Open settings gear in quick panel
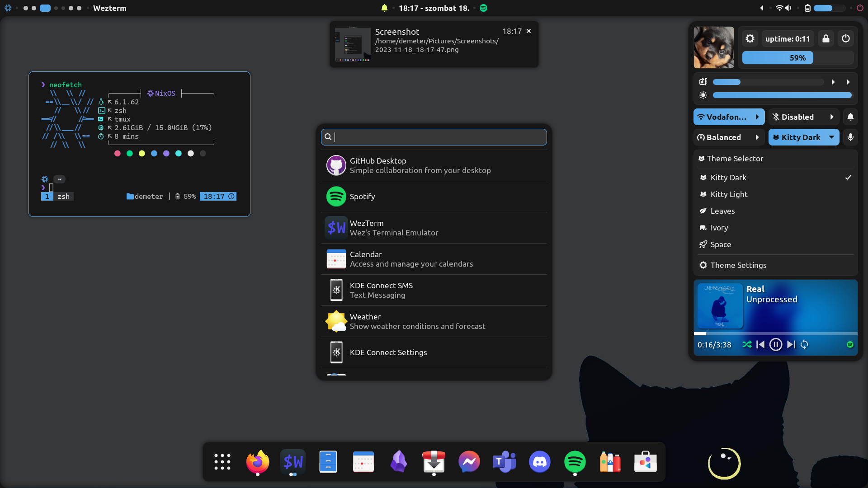The height and width of the screenshot is (488, 868). coord(750,39)
